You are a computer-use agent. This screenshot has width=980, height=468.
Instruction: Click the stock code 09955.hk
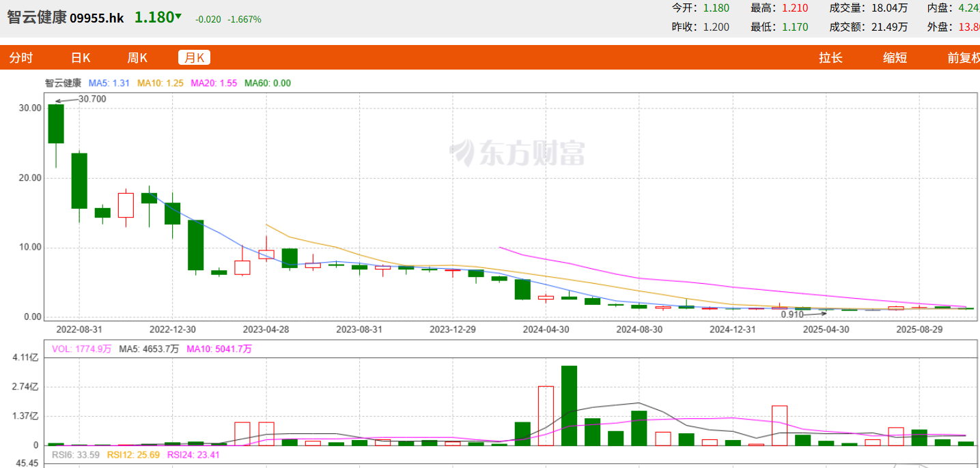[97, 18]
